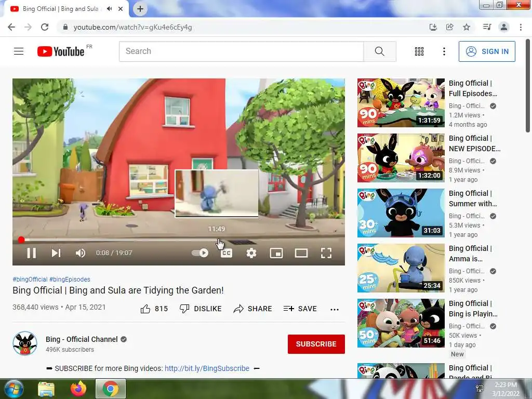
Task: Click the SIGN IN button
Action: coord(487,51)
